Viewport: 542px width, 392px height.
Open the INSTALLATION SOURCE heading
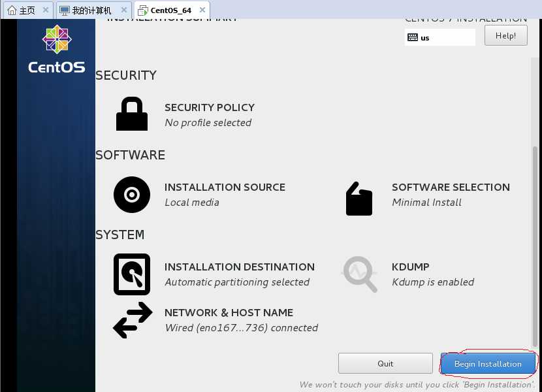tap(225, 187)
